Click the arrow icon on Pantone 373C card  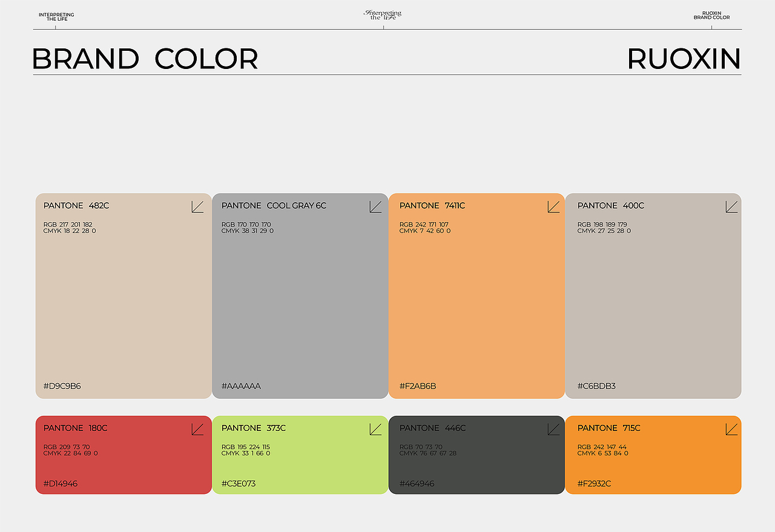375,429
